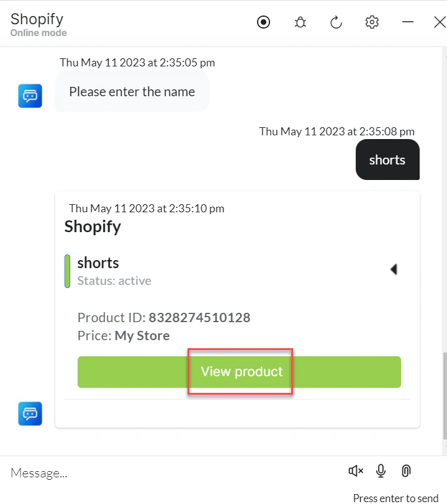Image resolution: width=447 pixels, height=504 pixels.
Task: Select the 'shorts' product title in the card
Action: click(98, 263)
